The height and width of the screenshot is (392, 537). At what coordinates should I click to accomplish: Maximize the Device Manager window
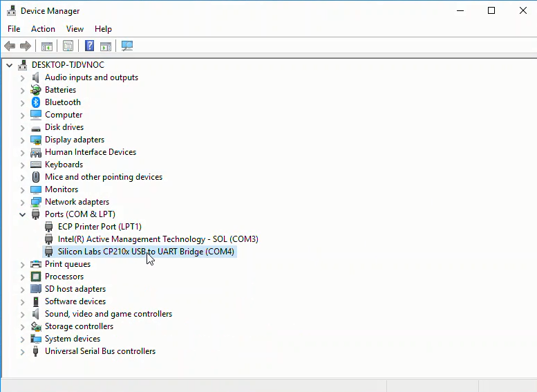(491, 10)
